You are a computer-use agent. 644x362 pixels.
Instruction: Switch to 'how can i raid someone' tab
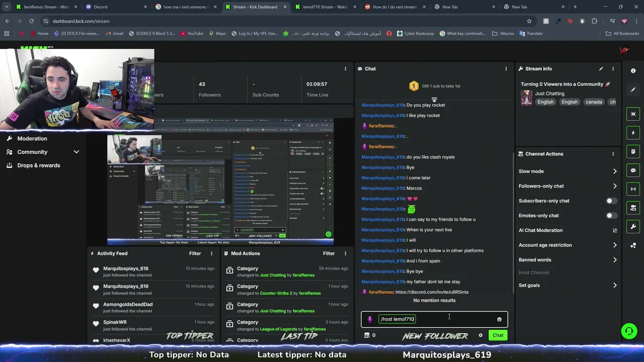tap(185, 7)
